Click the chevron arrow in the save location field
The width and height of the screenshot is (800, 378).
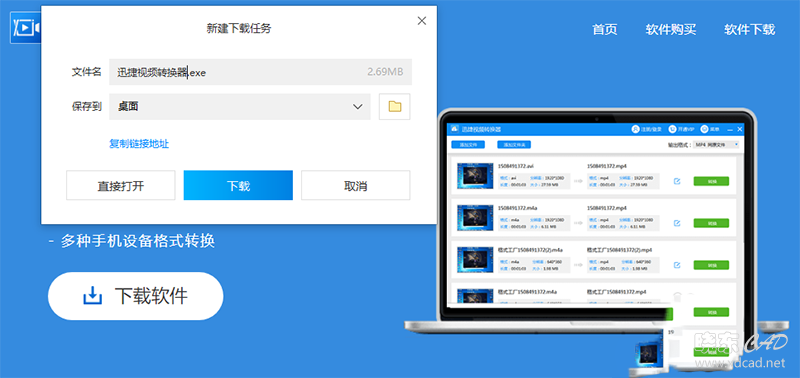pos(358,107)
